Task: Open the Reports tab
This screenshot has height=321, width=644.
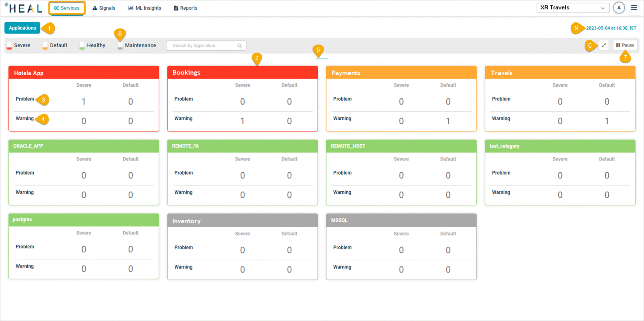Action: tap(185, 8)
